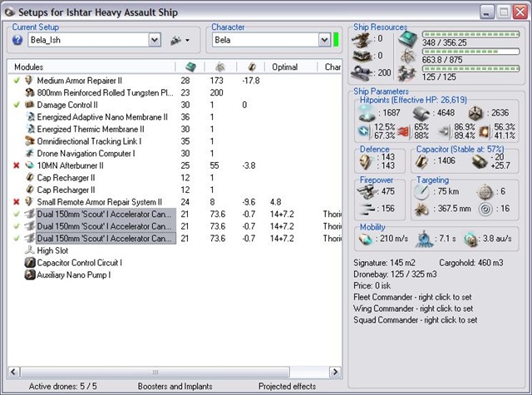Open the Current Setup dropdown arrow
The image size is (532, 395).
point(155,40)
